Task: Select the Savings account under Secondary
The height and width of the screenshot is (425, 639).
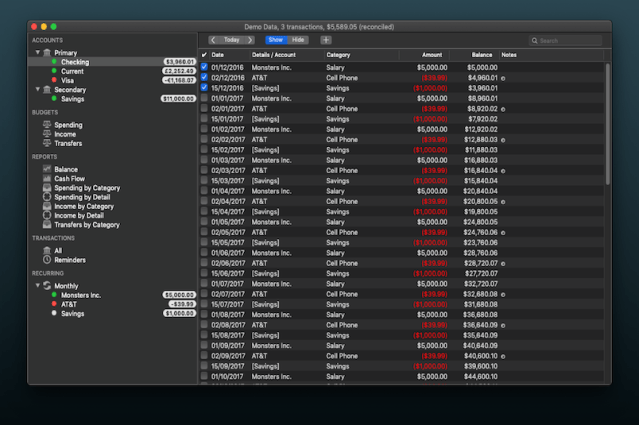Action: 112,99
